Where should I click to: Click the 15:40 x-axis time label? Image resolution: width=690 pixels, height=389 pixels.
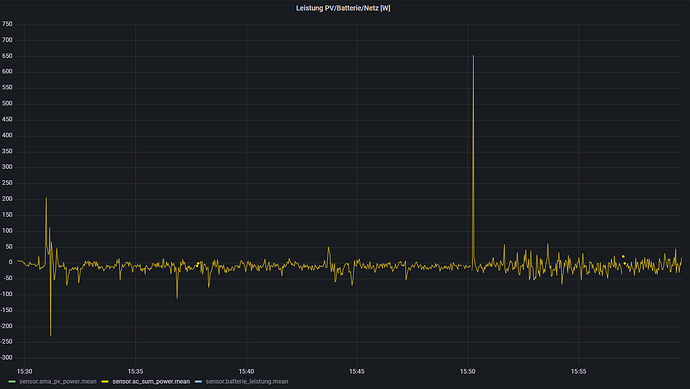point(246,371)
